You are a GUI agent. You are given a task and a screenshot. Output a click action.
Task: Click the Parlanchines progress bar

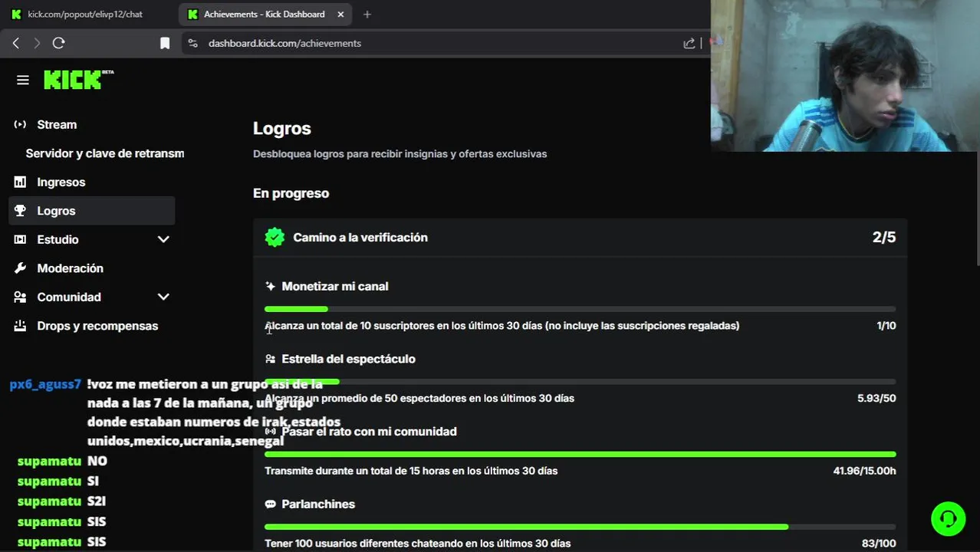click(x=580, y=527)
